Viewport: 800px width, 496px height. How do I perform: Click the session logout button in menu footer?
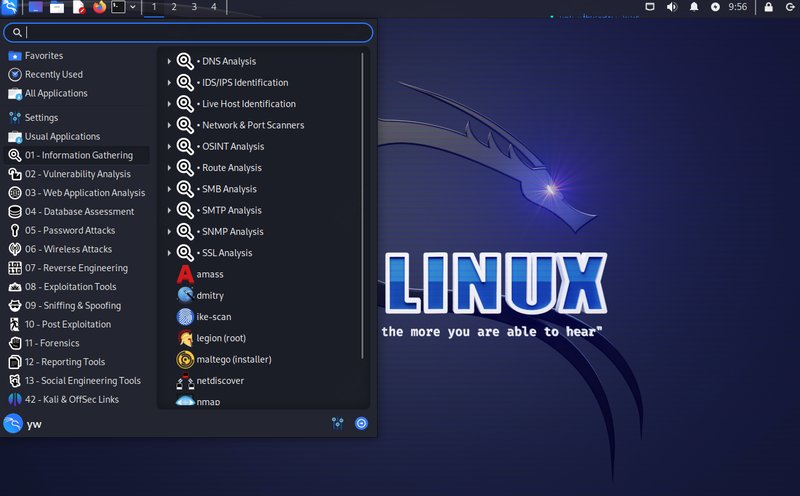361,423
